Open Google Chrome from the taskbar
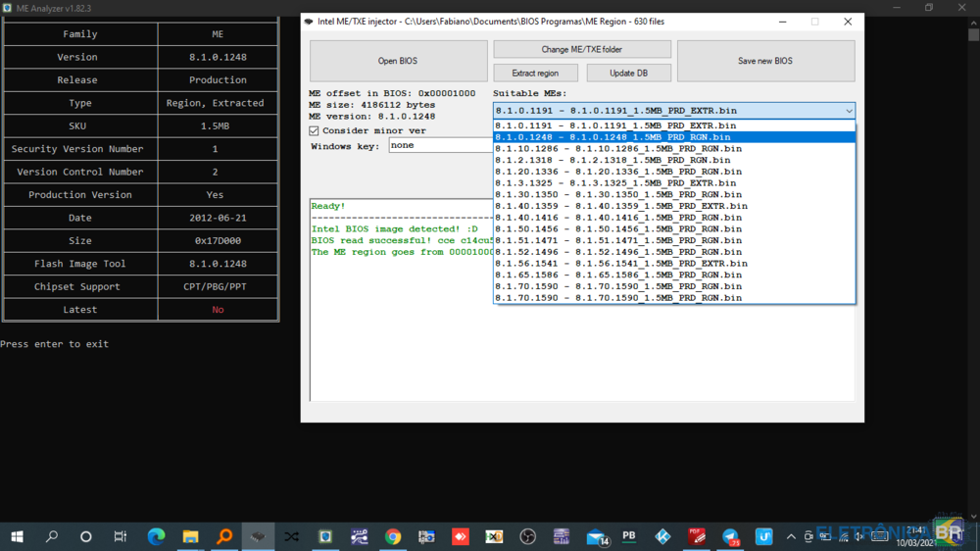 [393, 536]
